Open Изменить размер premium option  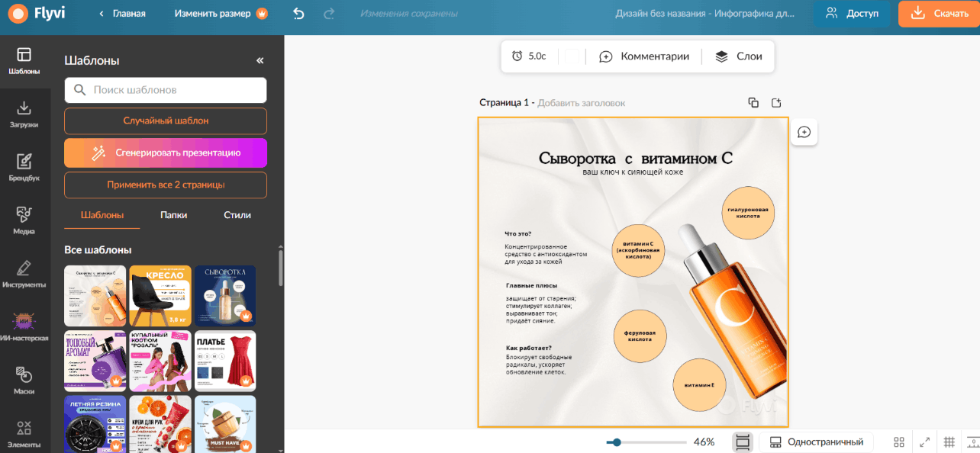click(x=221, y=14)
